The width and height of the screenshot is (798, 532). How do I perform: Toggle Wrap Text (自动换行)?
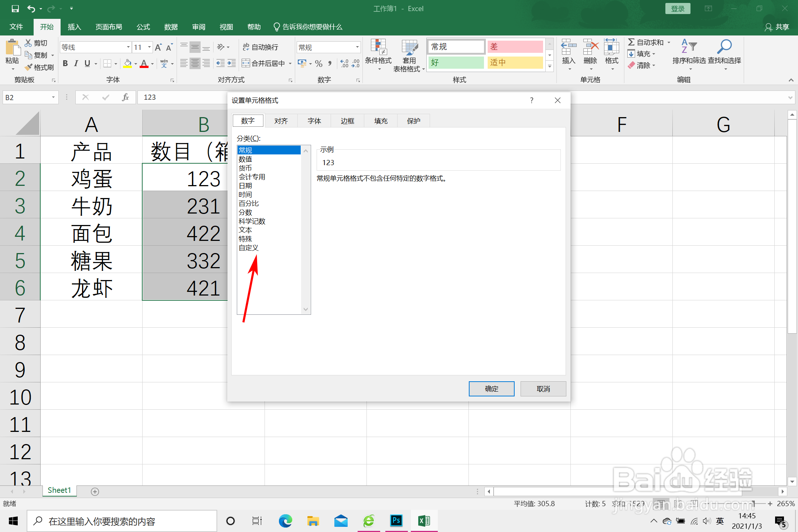[x=260, y=47]
